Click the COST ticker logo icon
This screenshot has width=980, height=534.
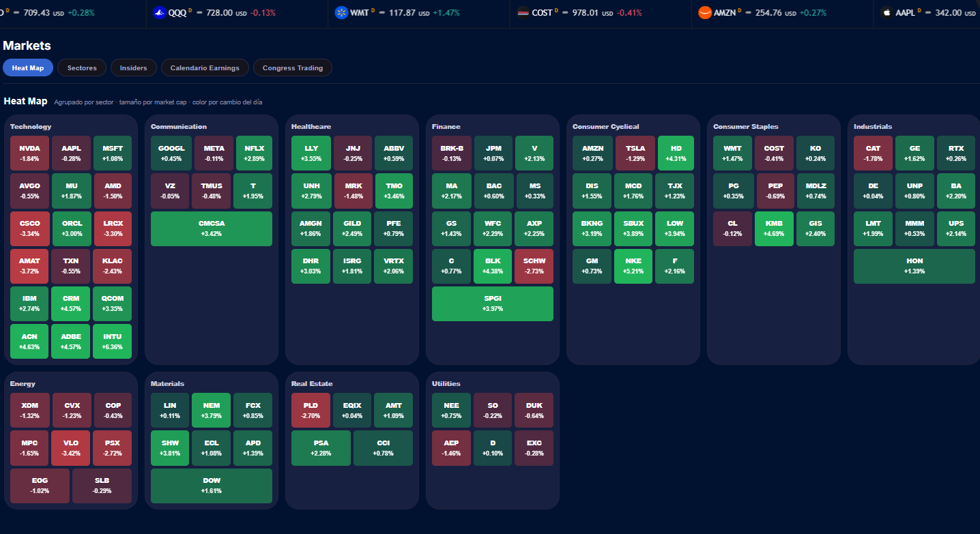pyautogui.click(x=523, y=12)
